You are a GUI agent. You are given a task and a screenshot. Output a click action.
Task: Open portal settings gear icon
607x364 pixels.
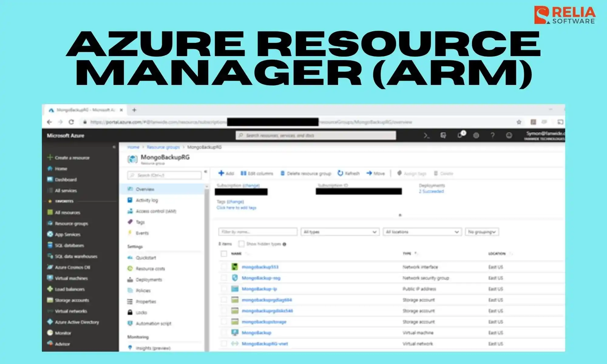(476, 136)
